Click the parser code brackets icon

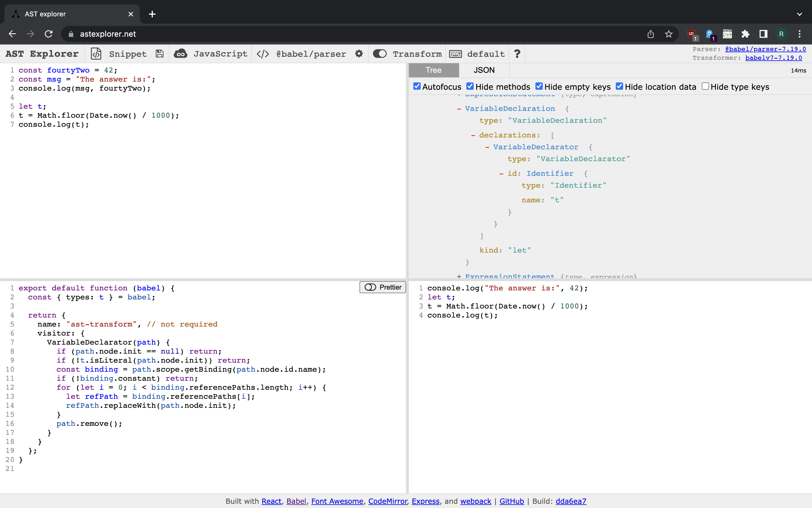263,54
